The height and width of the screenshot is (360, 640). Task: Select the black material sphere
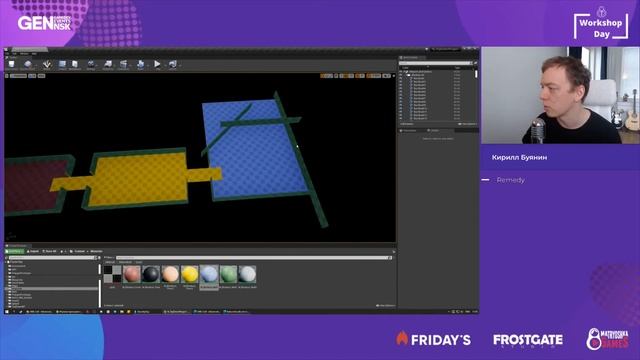[151, 274]
